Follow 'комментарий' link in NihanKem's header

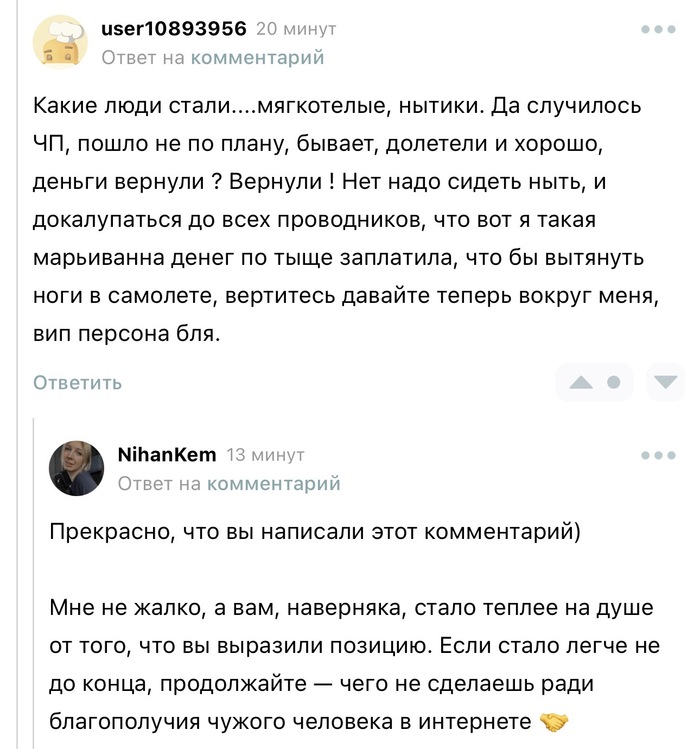(273, 484)
